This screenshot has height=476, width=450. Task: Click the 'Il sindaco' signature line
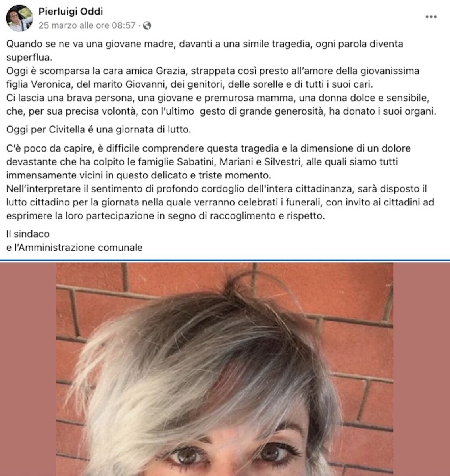pos(28,234)
